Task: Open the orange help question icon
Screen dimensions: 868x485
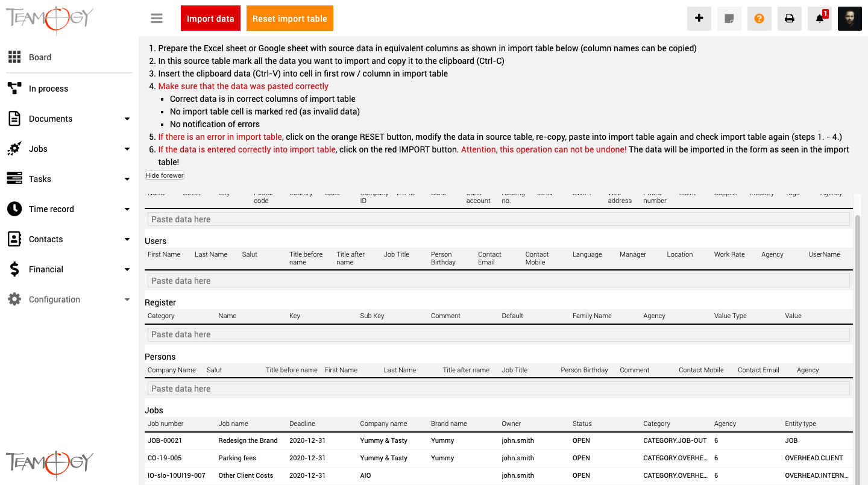Action: pyautogui.click(x=759, y=18)
